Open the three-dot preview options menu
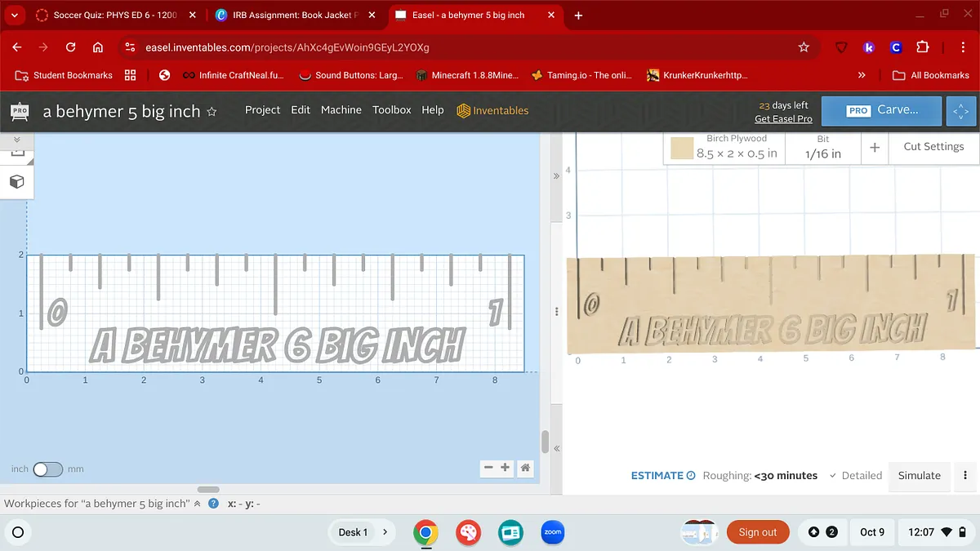980x551 pixels. pyautogui.click(x=965, y=475)
